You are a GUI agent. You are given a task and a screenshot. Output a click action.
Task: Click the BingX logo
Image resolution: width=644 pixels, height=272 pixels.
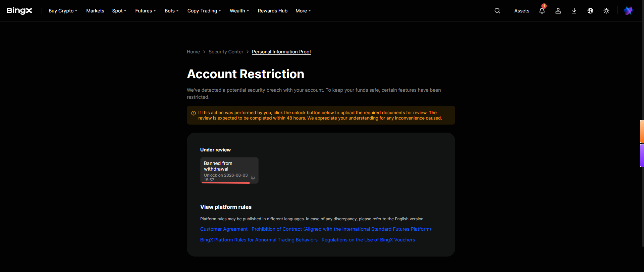19,11
